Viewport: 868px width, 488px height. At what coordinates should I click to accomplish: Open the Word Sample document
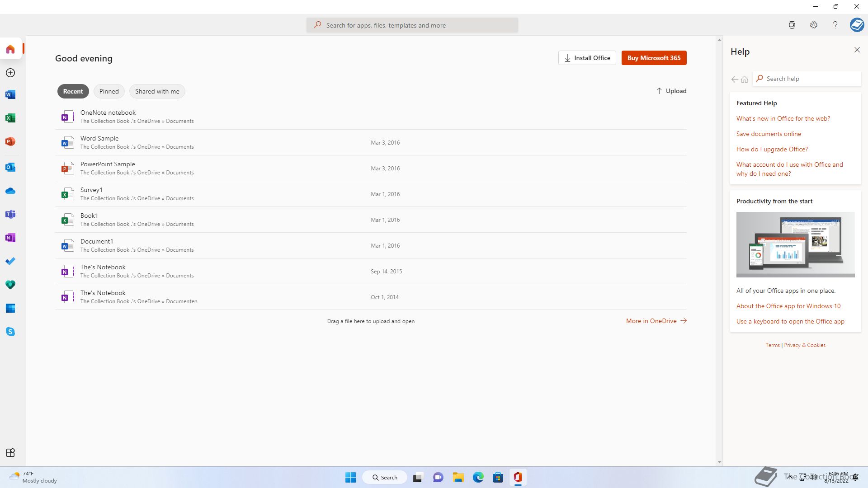[x=371, y=142]
